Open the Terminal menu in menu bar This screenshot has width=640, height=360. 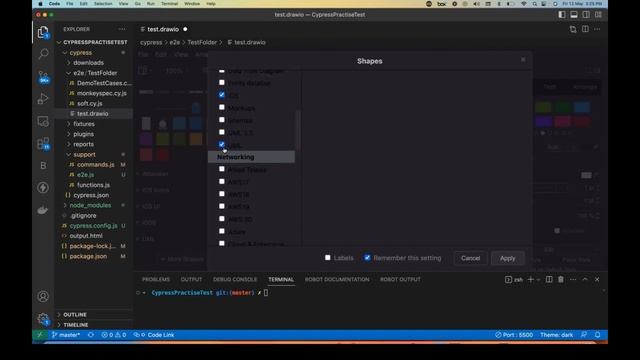(169, 4)
